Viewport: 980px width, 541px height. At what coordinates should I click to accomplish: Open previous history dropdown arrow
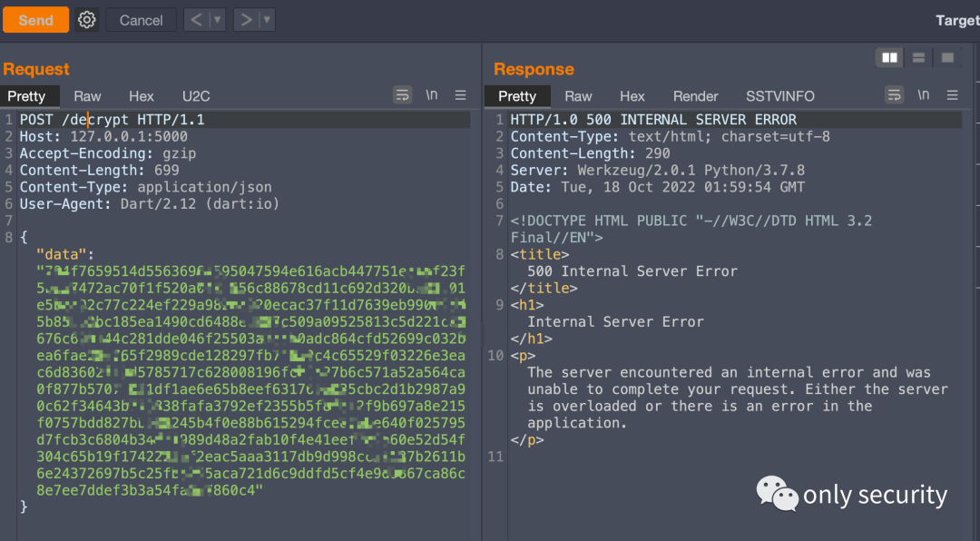217,20
